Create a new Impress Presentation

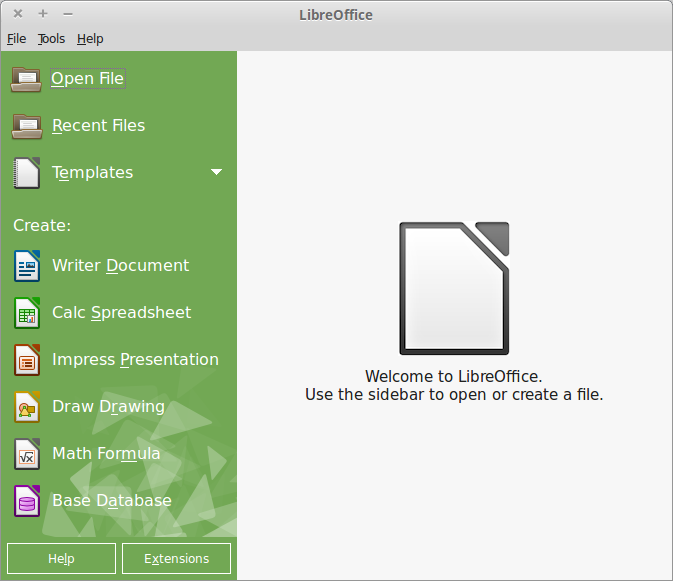(x=135, y=359)
